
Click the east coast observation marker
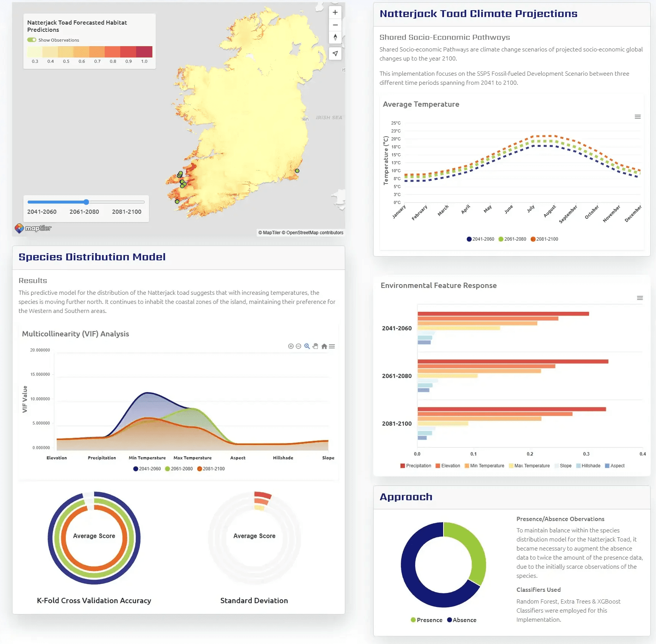point(297,171)
